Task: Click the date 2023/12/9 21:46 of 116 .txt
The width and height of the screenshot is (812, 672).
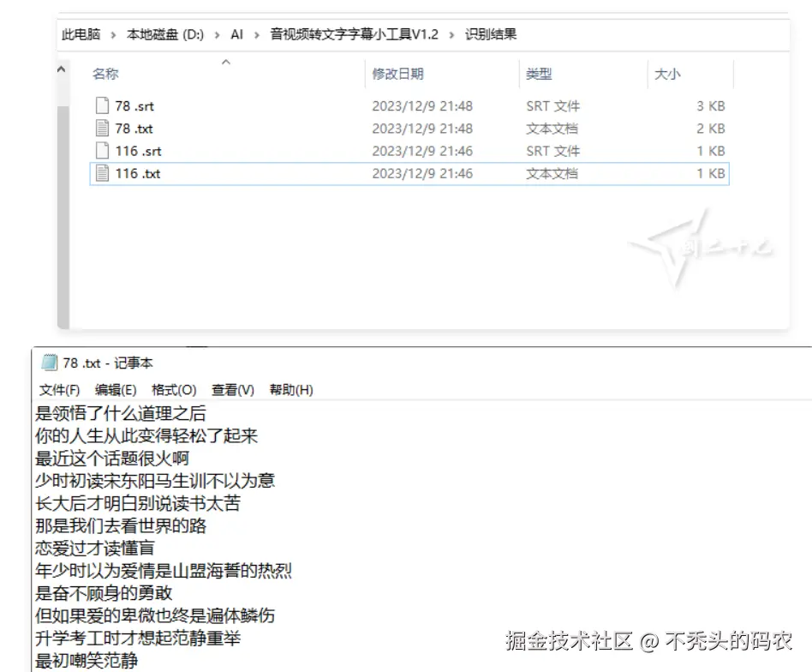Action: (x=422, y=173)
